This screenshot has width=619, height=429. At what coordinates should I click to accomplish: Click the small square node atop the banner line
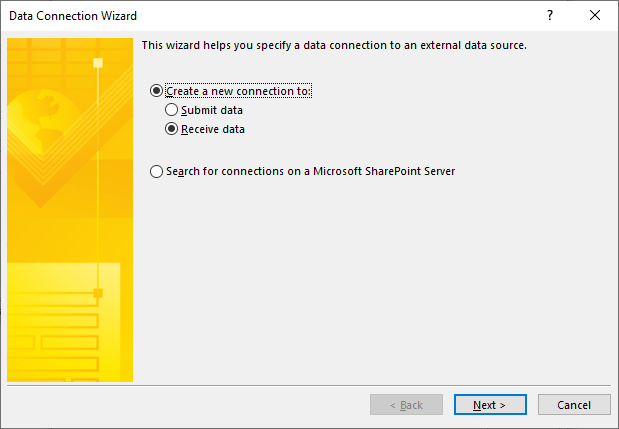coord(98,63)
